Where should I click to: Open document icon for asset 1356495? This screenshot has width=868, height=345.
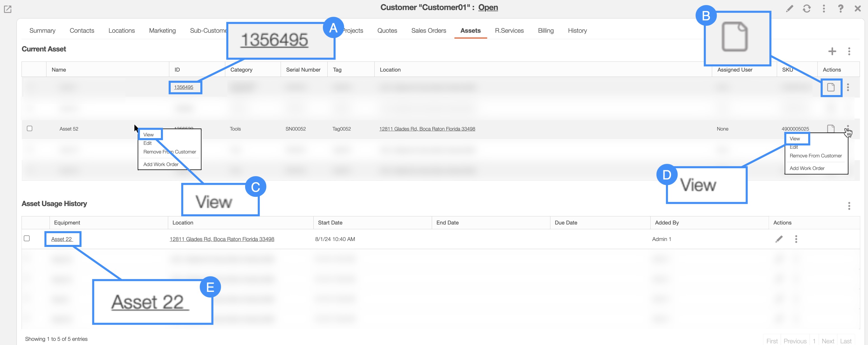click(831, 88)
